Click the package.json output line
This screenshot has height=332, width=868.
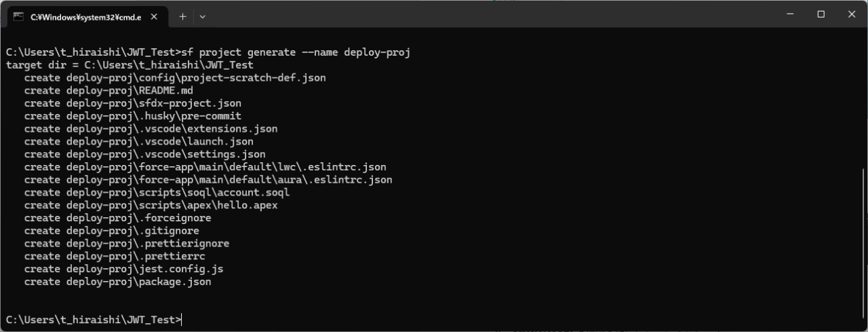(118, 282)
